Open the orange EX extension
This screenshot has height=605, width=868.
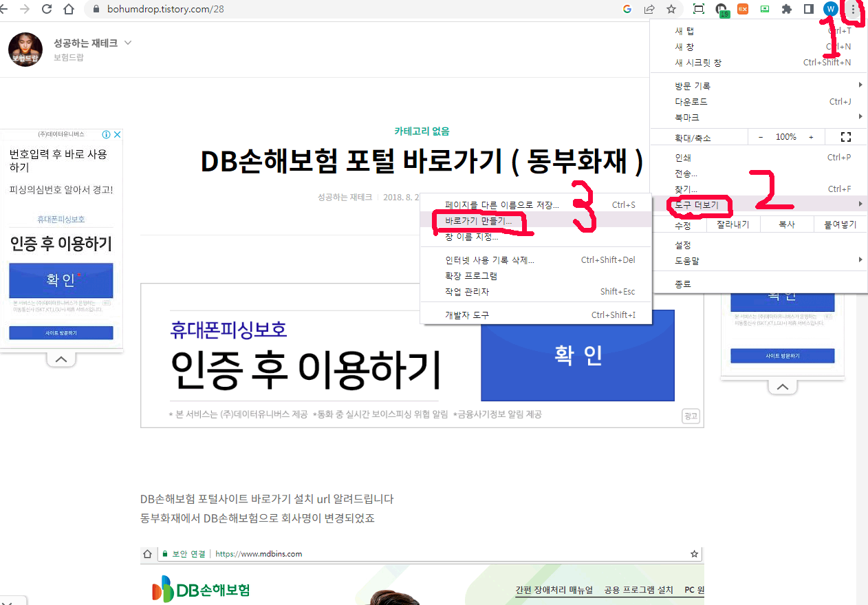click(x=743, y=9)
